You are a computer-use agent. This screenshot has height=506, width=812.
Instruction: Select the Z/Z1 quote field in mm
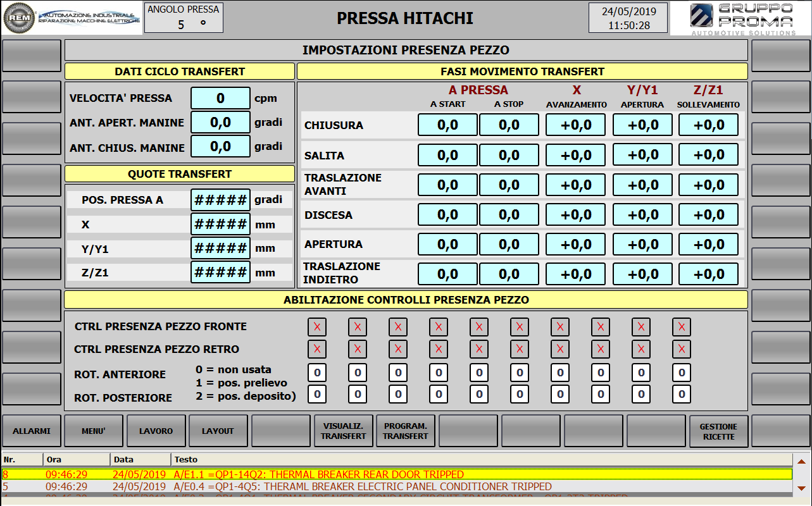(221, 272)
